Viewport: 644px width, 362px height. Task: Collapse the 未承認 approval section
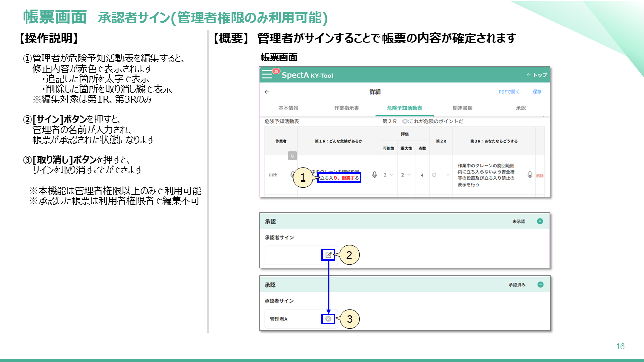click(x=540, y=221)
